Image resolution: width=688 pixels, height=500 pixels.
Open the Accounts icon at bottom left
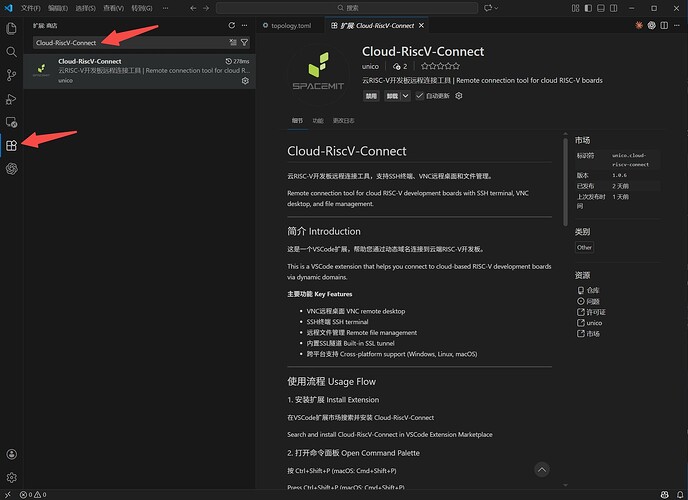[12, 455]
